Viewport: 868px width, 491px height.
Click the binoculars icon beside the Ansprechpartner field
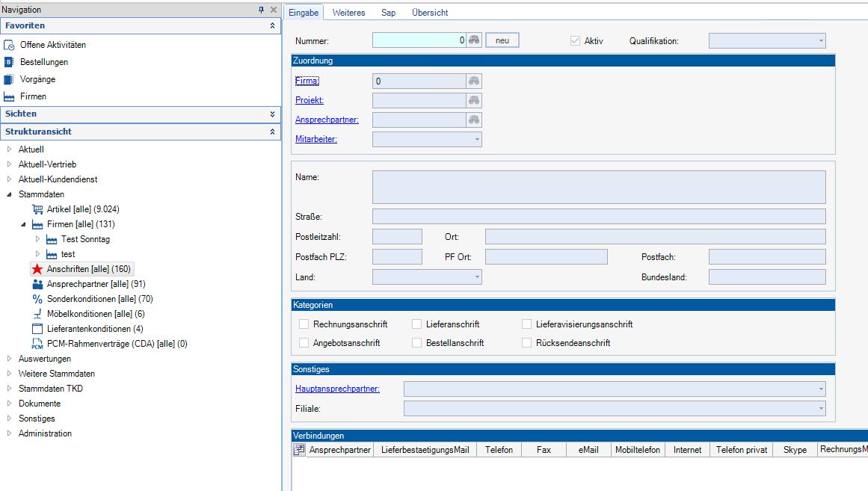pyautogui.click(x=474, y=120)
